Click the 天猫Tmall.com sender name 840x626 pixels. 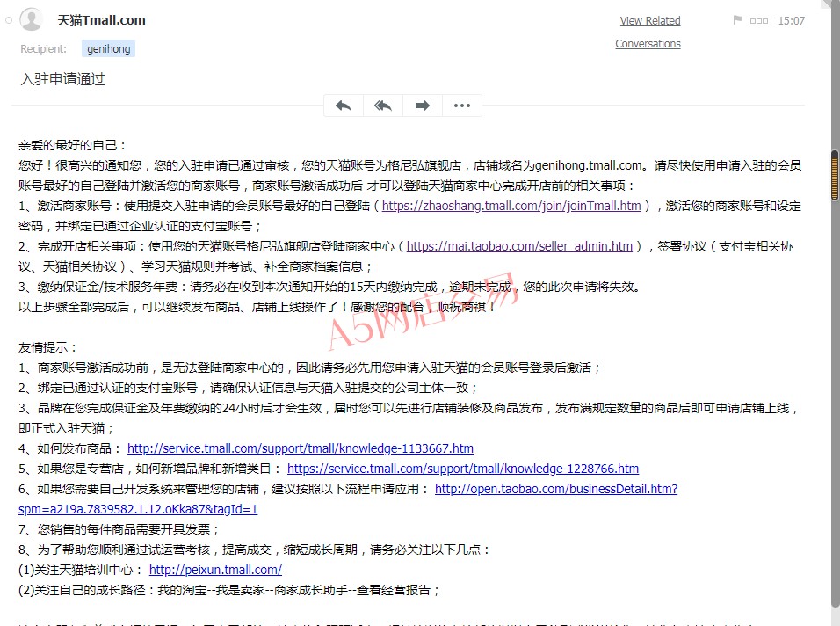pos(101,20)
